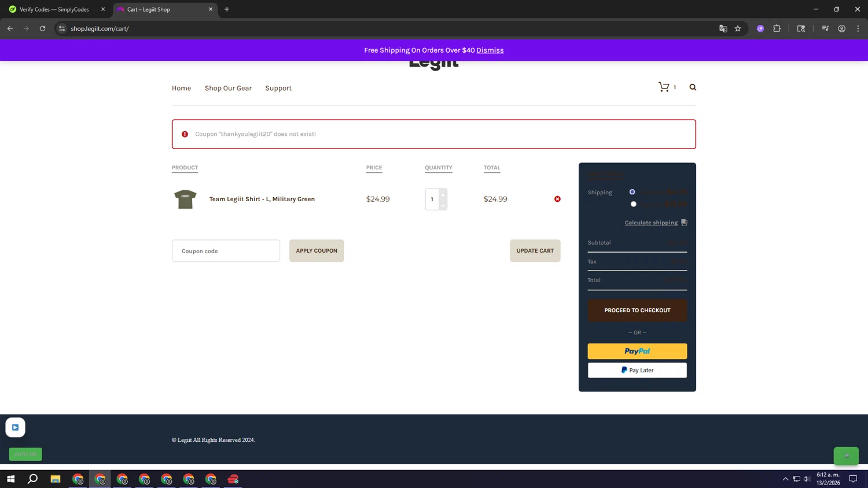The image size is (868, 488).
Task: Click the quantity number field
Action: pos(432,199)
